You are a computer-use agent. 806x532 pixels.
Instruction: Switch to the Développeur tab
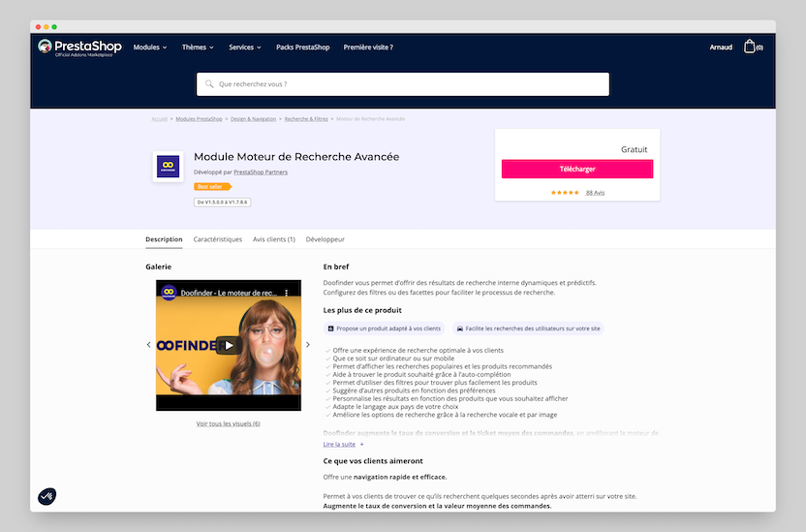[325, 239]
